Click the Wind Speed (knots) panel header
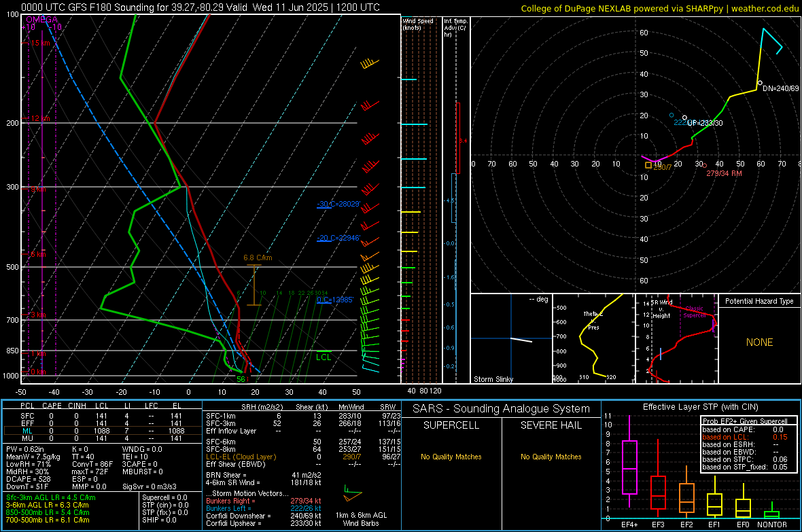Viewport: 802px width, 532px height. click(417, 24)
